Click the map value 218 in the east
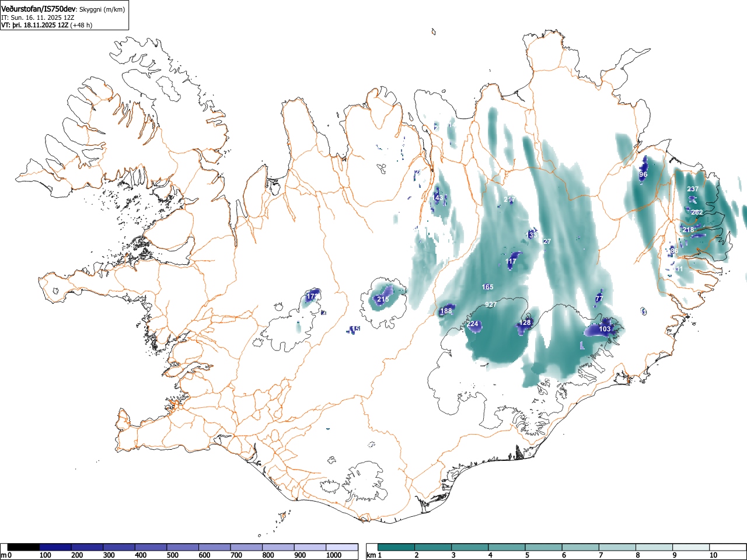 (x=688, y=230)
